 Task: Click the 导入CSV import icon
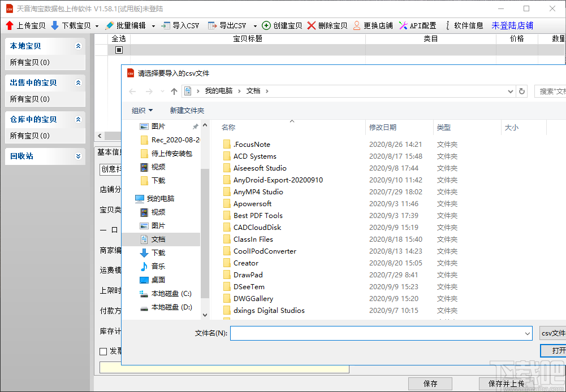165,25
